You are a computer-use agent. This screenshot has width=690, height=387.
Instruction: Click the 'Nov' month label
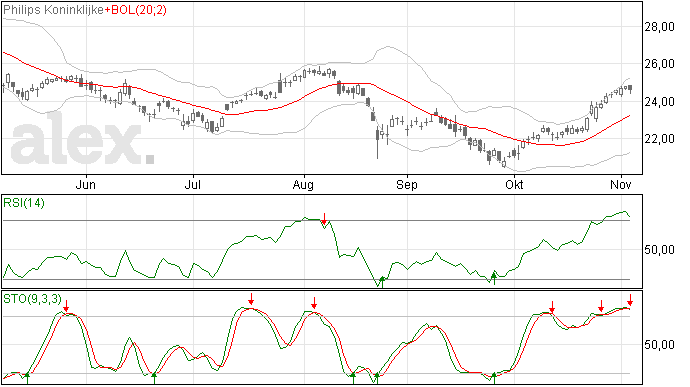point(621,185)
